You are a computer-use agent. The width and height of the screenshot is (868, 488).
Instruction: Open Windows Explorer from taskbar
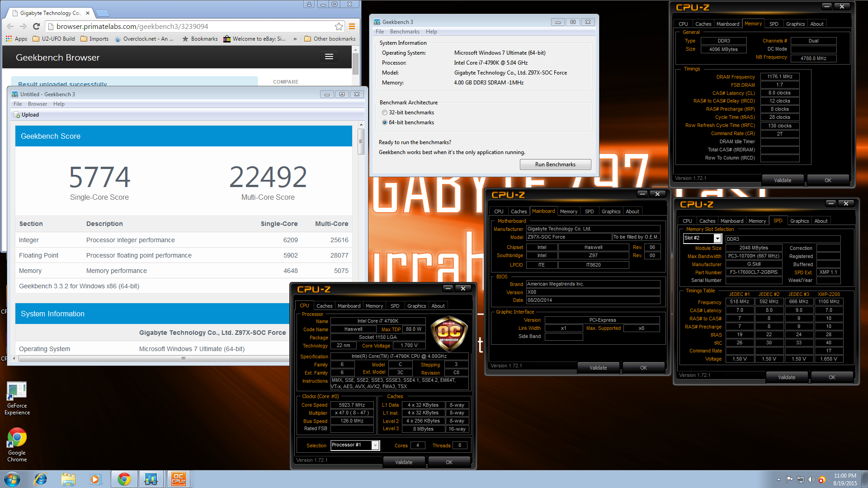point(68,479)
